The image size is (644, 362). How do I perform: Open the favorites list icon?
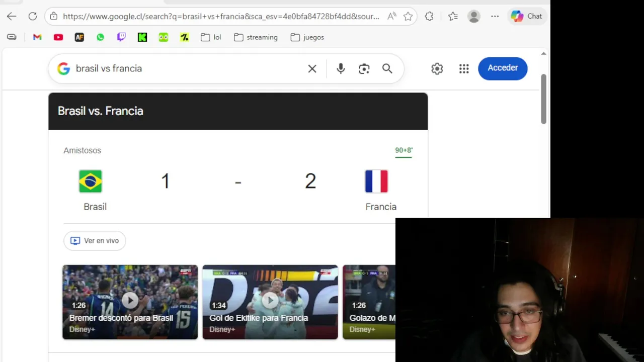453,16
